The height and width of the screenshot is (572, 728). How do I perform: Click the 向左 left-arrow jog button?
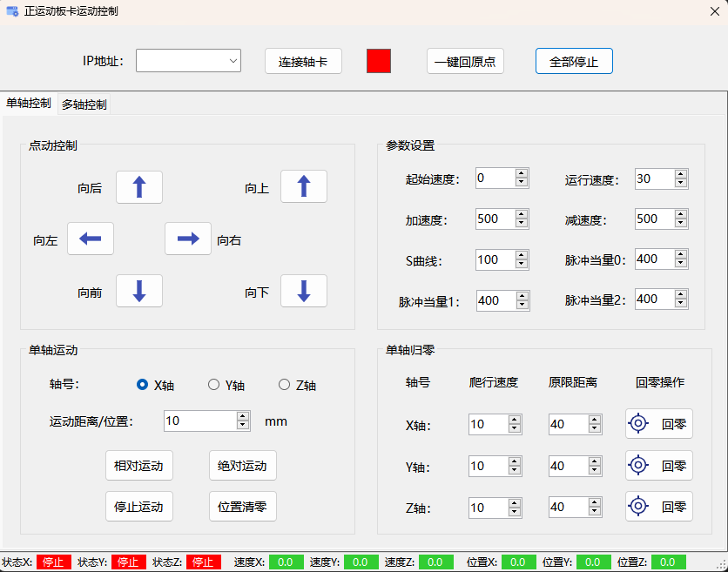(x=91, y=239)
